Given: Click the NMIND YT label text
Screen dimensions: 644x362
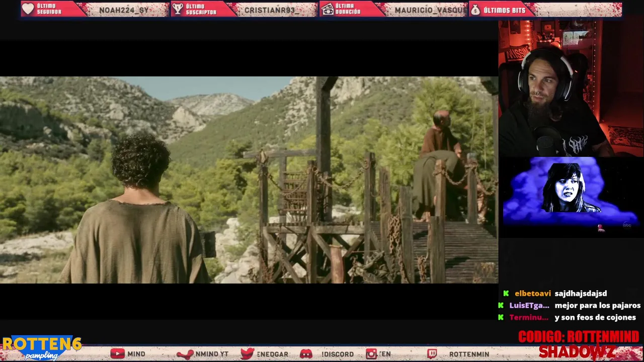Looking at the screenshot, I should coord(212,354).
